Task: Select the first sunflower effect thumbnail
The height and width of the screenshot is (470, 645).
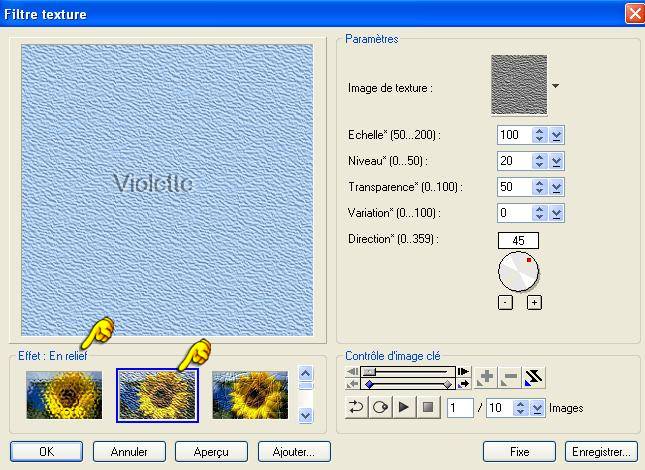Action: 64,394
